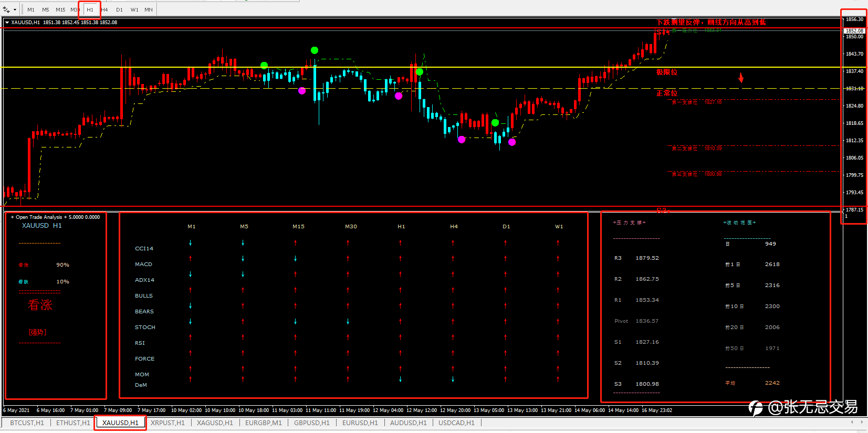Open the GBPUSD,H1 chart tab
868x433 pixels.
tap(312, 423)
